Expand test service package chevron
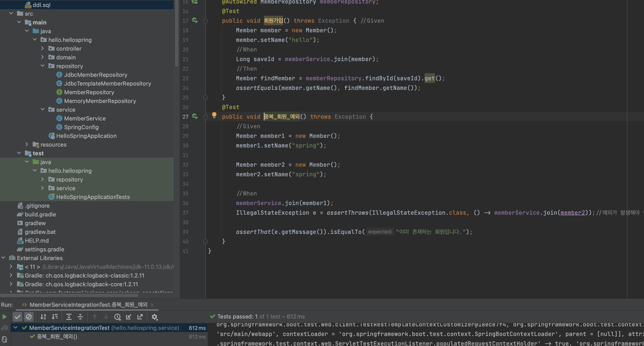The height and width of the screenshot is (346, 644). 43,188
